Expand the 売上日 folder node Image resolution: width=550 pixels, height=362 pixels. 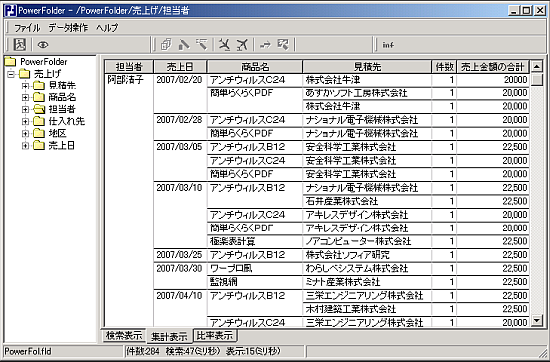(x=25, y=145)
